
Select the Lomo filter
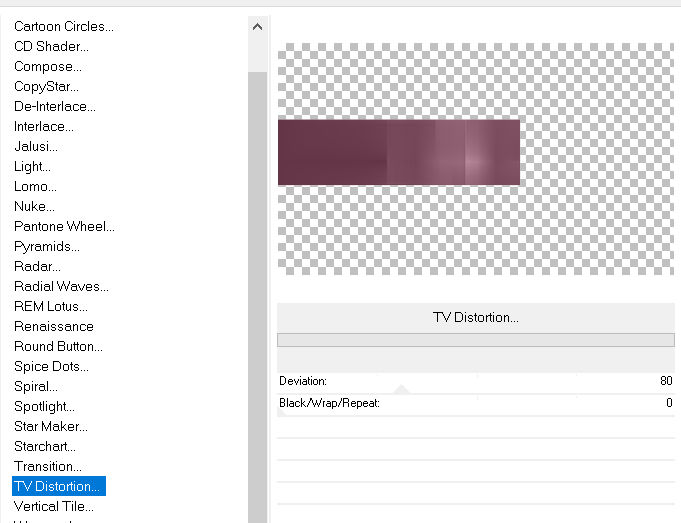[35, 186]
